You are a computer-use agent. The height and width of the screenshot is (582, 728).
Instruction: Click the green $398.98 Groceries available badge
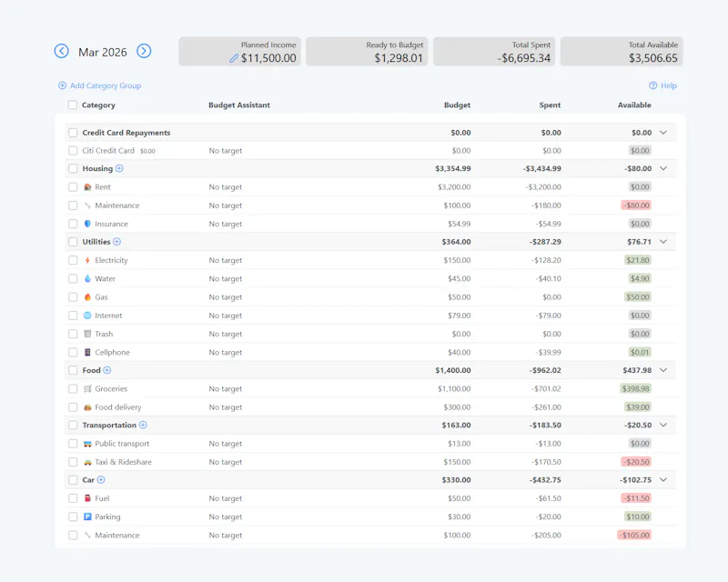click(635, 389)
